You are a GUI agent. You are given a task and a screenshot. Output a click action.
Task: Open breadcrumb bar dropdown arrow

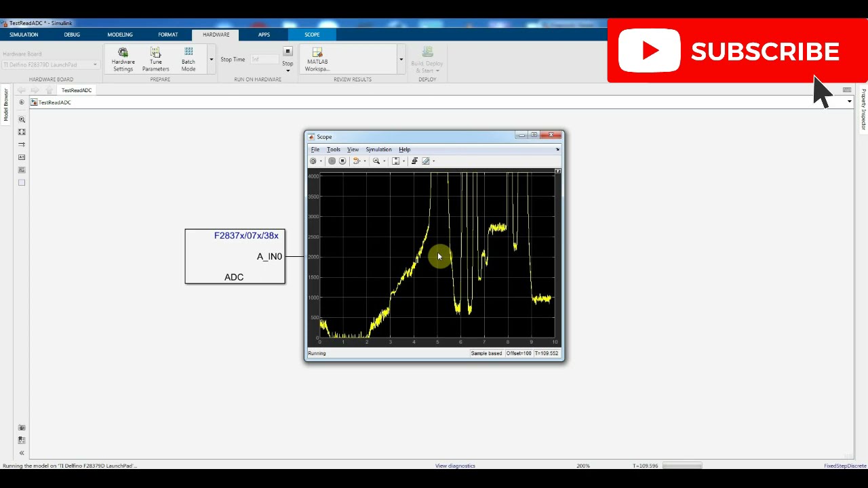pos(849,102)
